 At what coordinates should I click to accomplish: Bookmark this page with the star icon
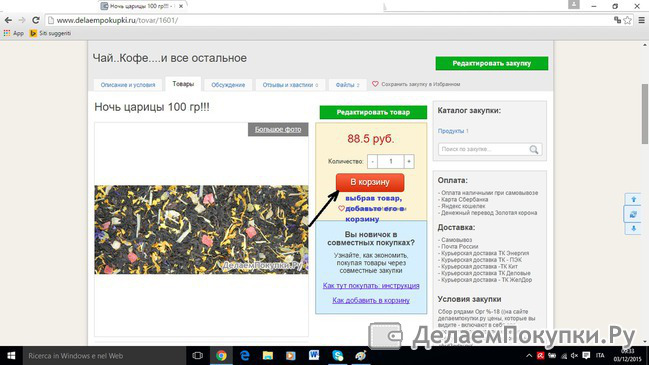[x=627, y=20]
